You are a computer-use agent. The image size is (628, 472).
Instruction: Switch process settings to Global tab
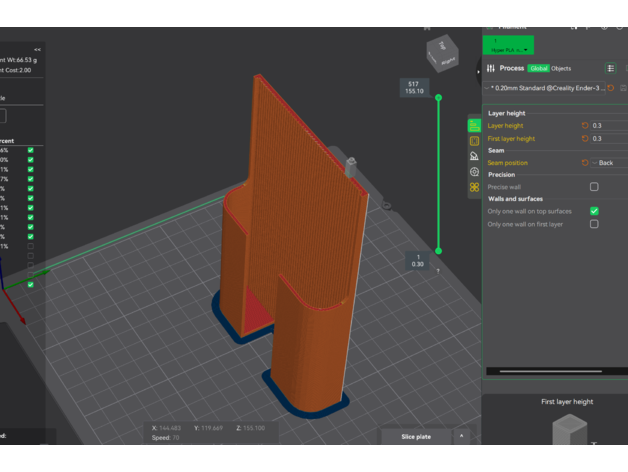point(538,68)
